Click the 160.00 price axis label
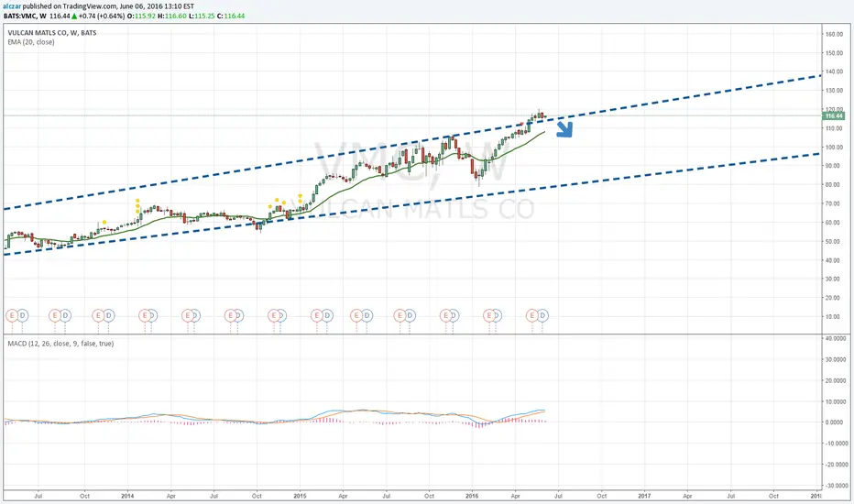854x504 pixels. pos(834,34)
